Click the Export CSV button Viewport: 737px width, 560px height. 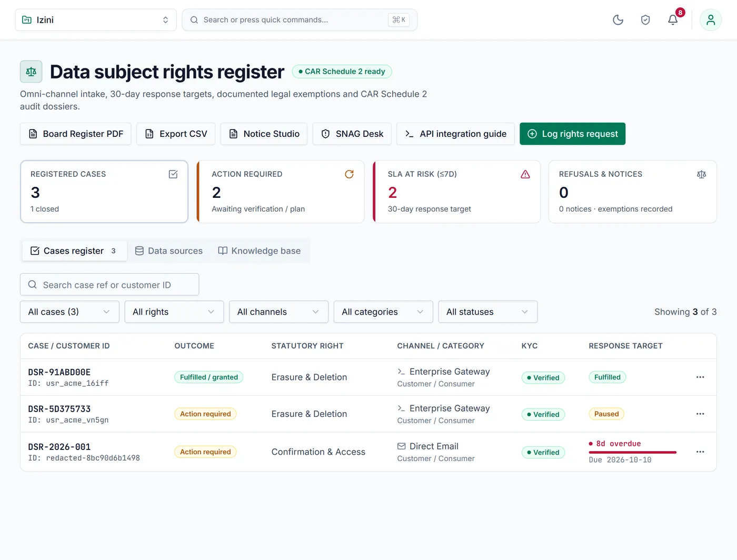pos(176,134)
